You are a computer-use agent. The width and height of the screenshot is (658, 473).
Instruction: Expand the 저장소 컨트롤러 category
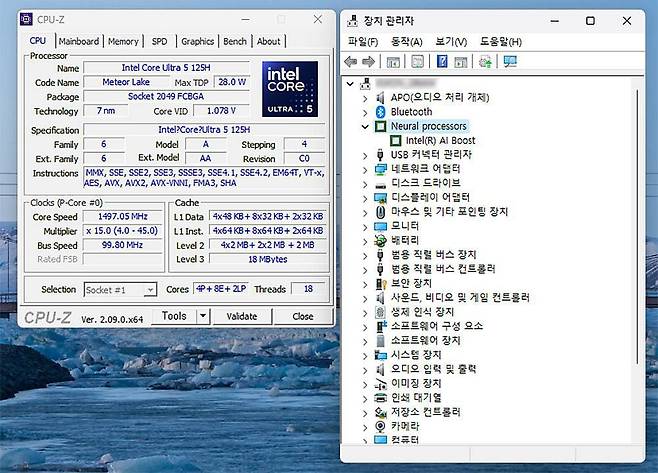365,413
